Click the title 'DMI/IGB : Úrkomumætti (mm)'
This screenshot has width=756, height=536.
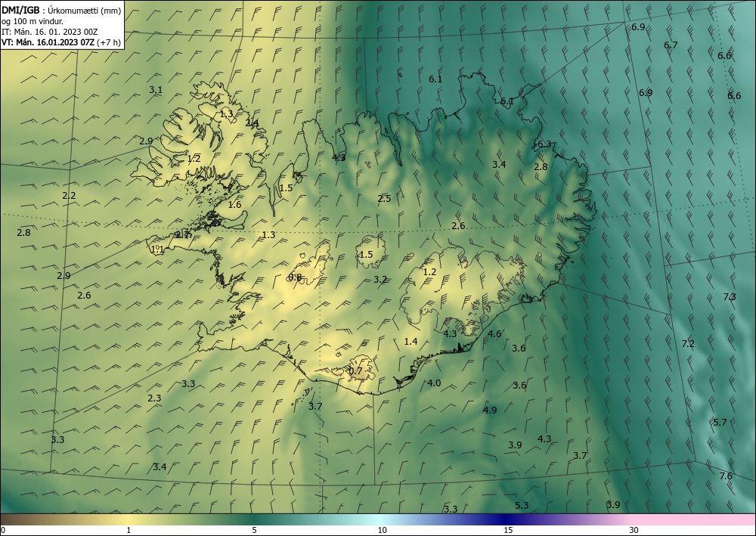click(61, 9)
